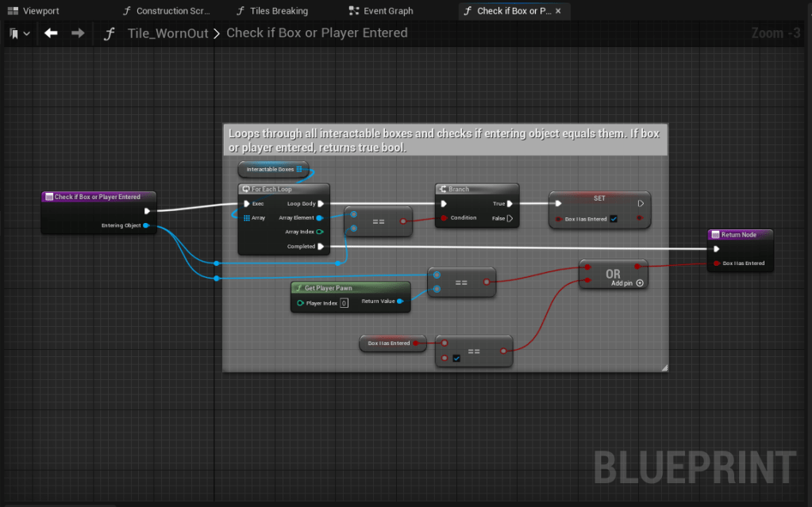
Task: Click Tile_WornOut in the breadcrumb
Action: click(x=167, y=33)
